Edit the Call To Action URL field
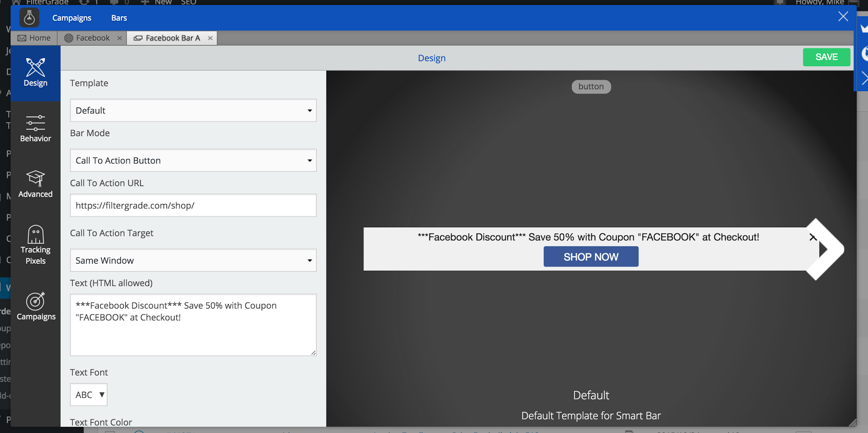 pyautogui.click(x=193, y=205)
